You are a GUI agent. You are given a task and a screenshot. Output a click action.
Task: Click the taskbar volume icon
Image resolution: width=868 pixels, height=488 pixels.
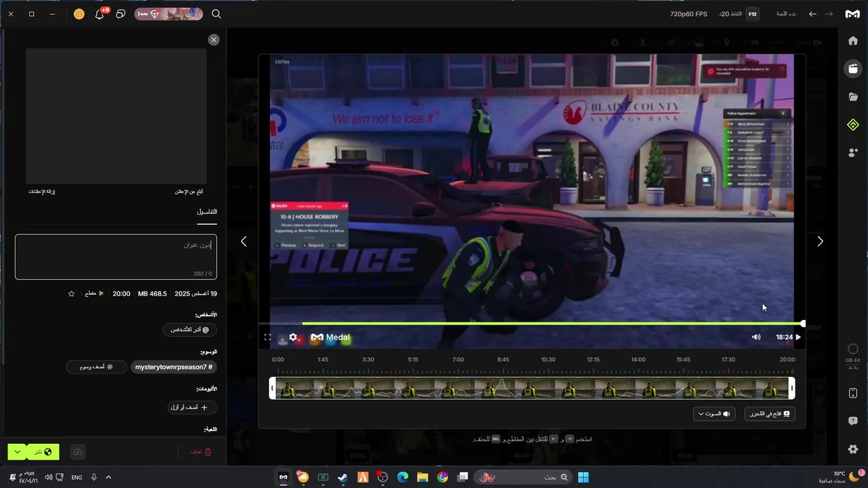(48, 477)
